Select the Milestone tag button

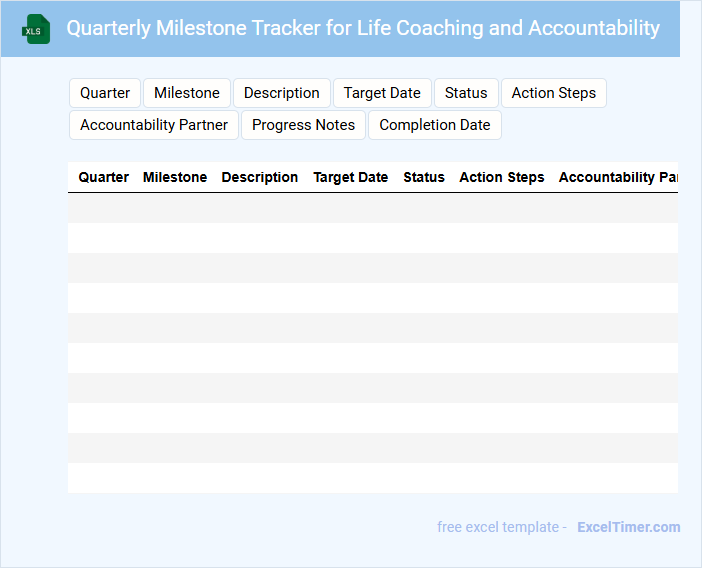(187, 93)
